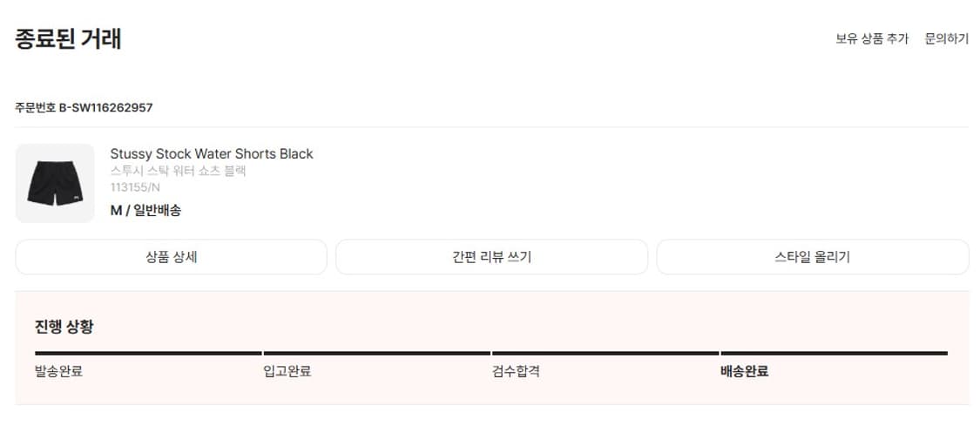This screenshot has width=980, height=433.
Task: Select the model number 113155/N
Action: 135,187
